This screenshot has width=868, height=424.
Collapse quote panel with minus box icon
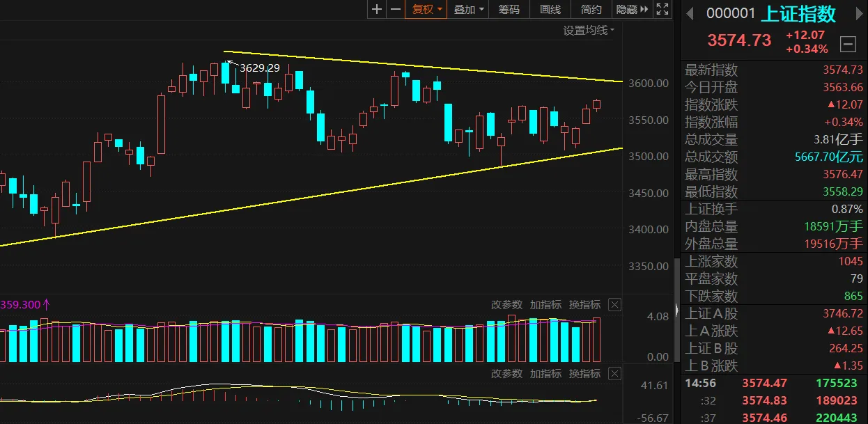point(848,45)
